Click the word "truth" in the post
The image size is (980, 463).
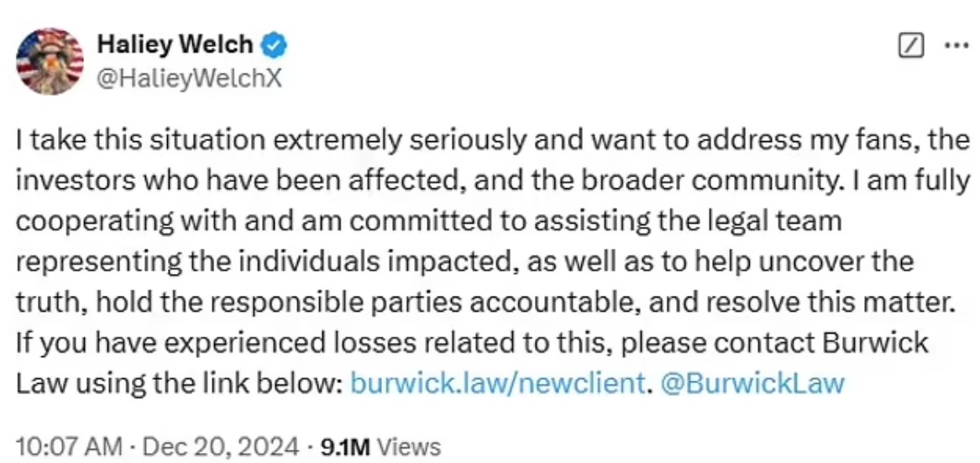pos(41,302)
